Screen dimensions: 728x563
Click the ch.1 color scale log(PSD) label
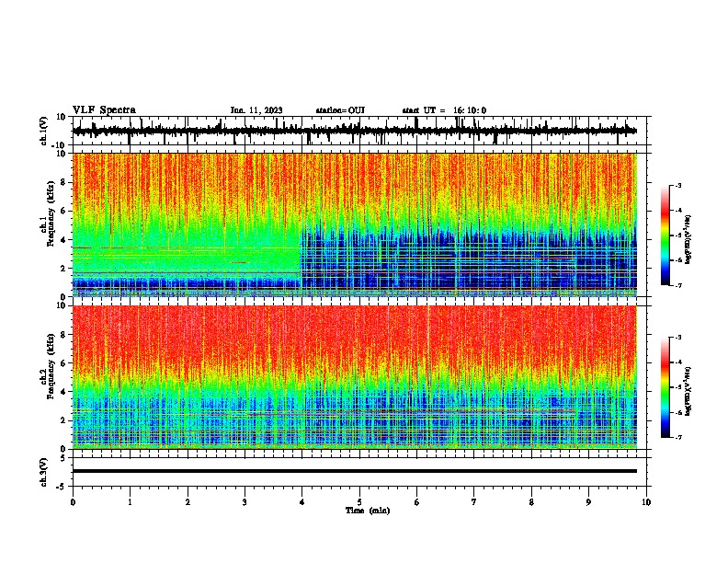point(688,239)
